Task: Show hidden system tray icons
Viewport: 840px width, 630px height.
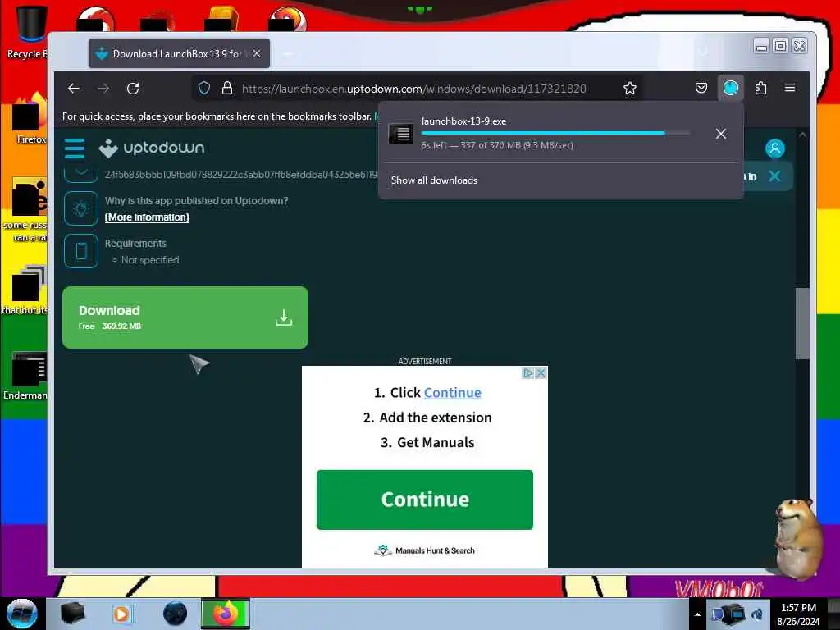Action: click(x=697, y=614)
